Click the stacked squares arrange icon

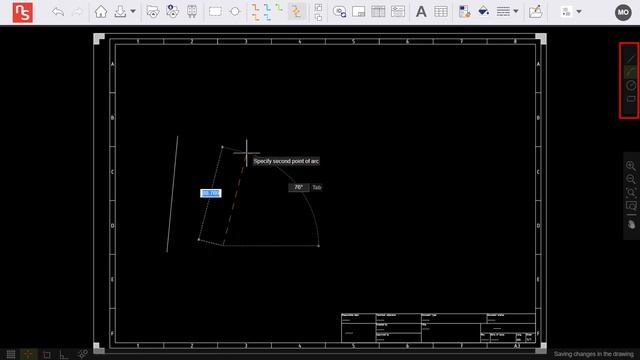[318, 12]
